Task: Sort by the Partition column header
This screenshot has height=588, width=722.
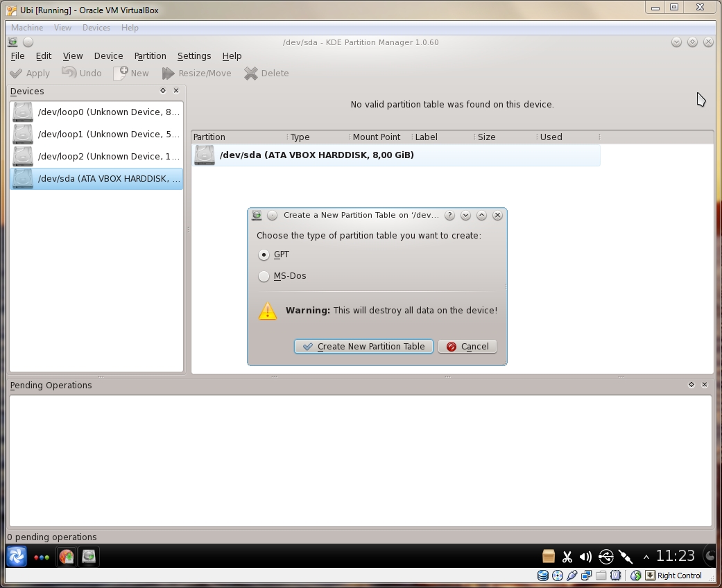Action: tap(239, 137)
